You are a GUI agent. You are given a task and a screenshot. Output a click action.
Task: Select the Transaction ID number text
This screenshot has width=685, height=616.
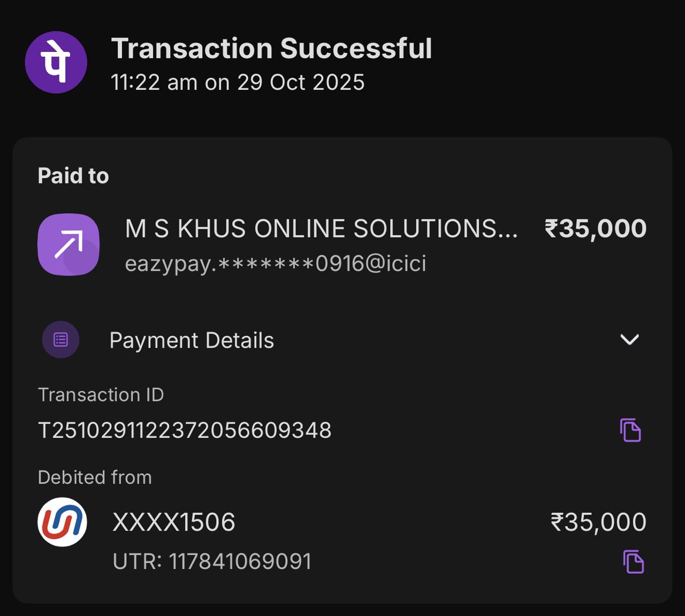(x=185, y=430)
